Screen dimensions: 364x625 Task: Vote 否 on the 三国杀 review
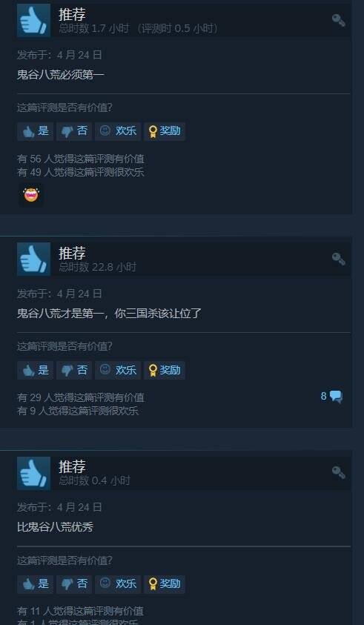coord(74,370)
